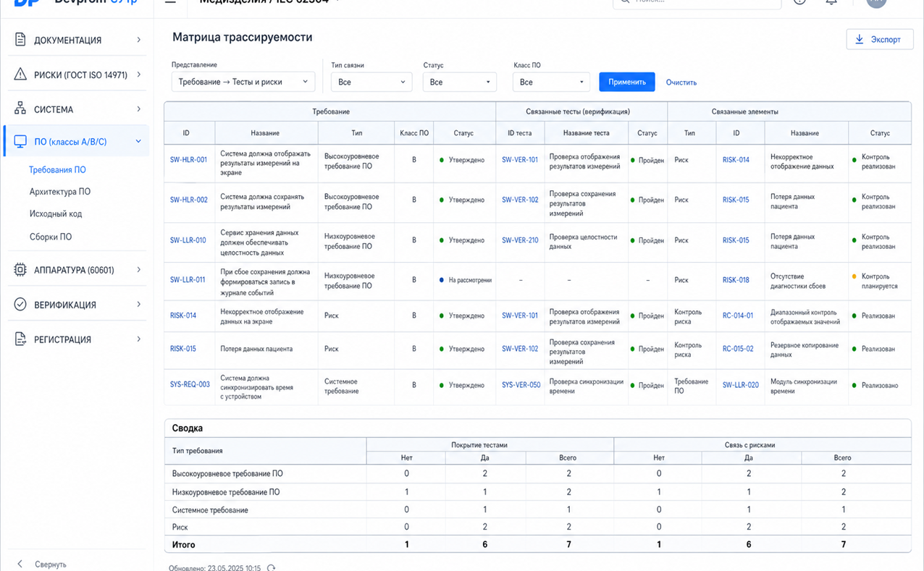Click the Аппаратура chip icon

pos(20,270)
